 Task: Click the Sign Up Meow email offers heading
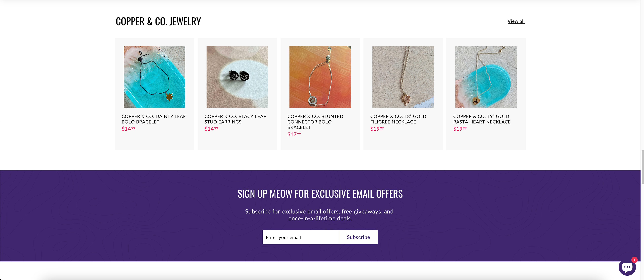pos(320,194)
